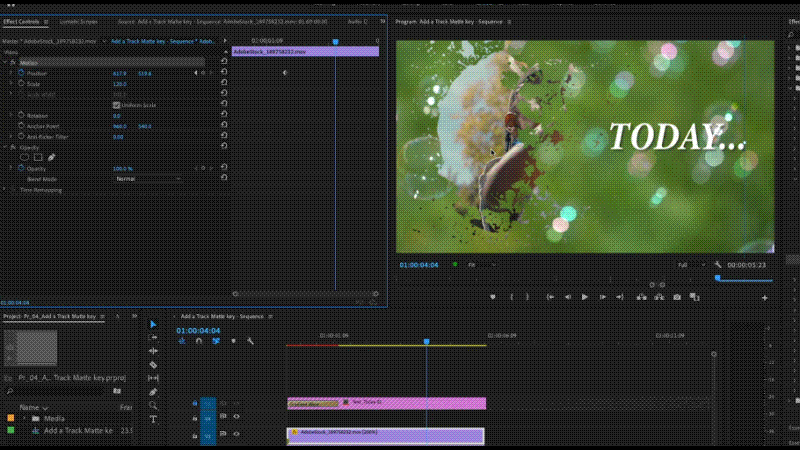Toggle Comparison View button
Image resolution: width=800 pixels, height=450 pixels.
pos(694,297)
